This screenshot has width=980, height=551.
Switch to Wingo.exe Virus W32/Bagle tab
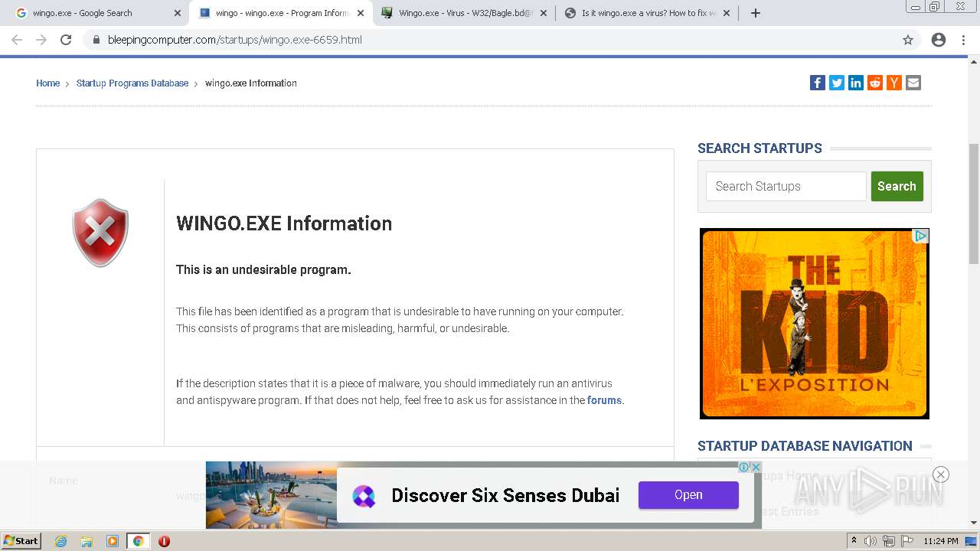click(465, 13)
